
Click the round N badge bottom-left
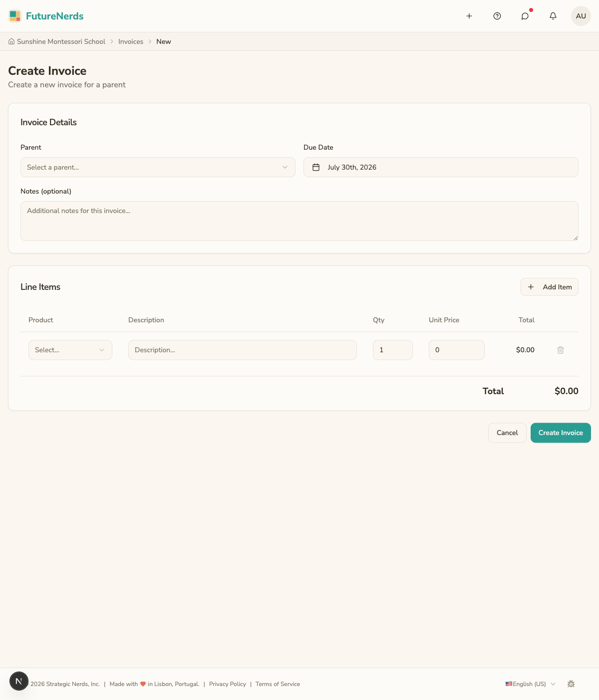(19, 681)
